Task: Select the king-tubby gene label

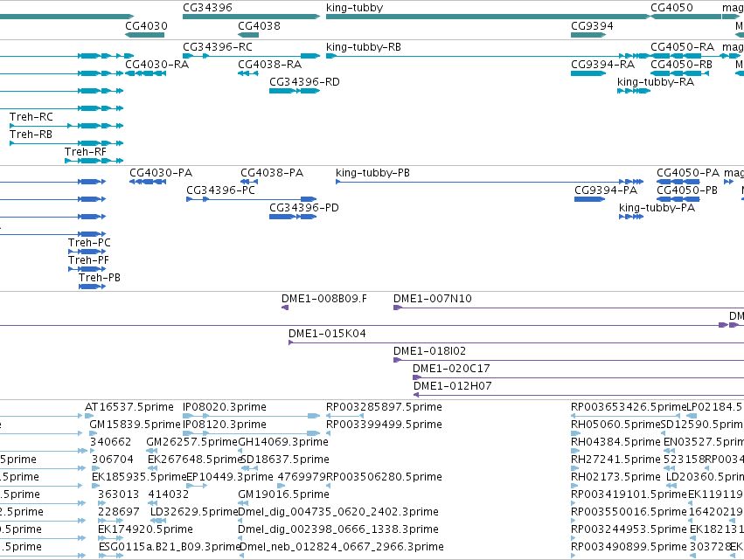Action: pos(354,8)
